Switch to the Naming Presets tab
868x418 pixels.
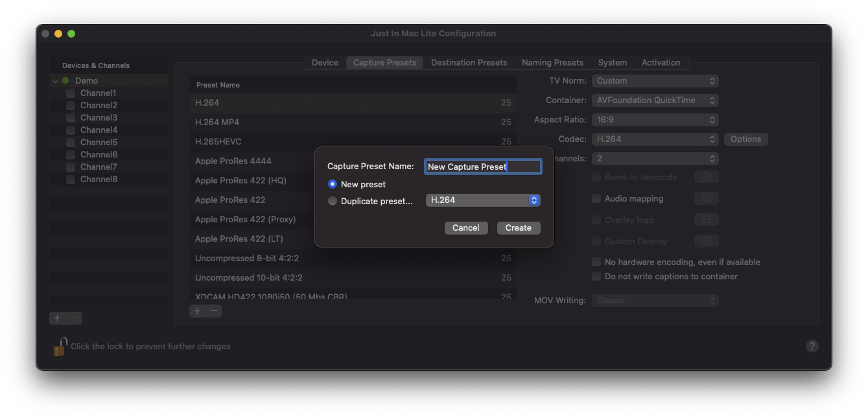pyautogui.click(x=552, y=63)
